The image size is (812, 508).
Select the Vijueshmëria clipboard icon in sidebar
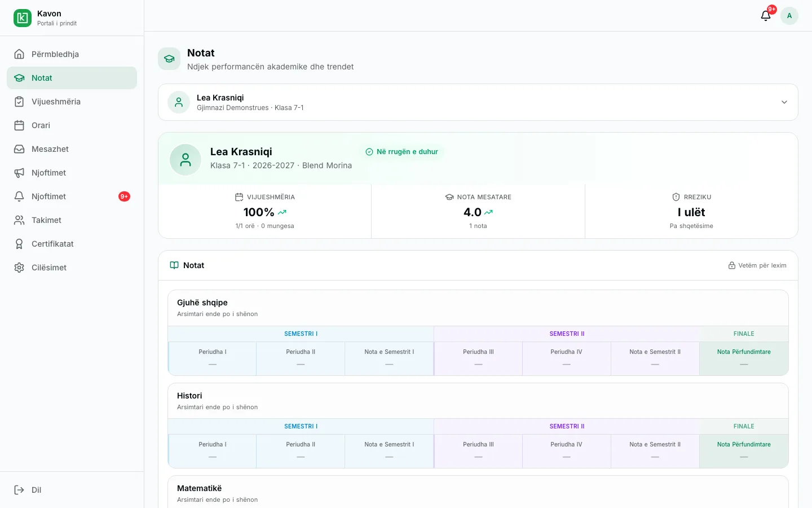[19, 102]
